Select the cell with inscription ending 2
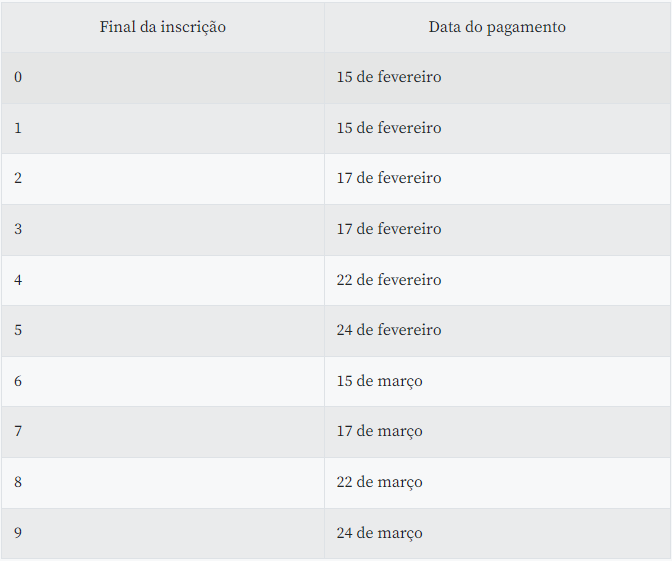This screenshot has height=561, width=672. point(163,179)
